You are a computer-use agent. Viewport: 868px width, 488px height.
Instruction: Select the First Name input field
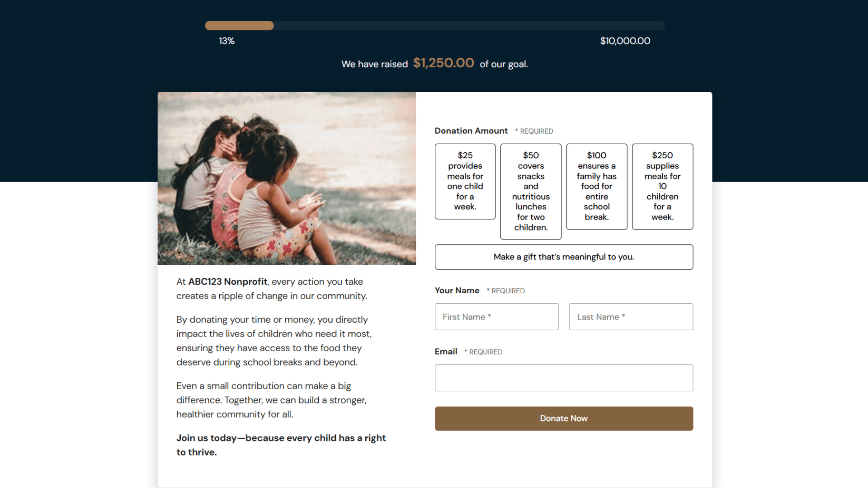pyautogui.click(x=496, y=316)
